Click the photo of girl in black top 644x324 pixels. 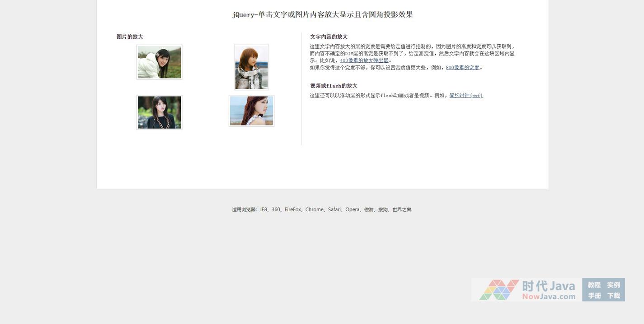[159, 112]
